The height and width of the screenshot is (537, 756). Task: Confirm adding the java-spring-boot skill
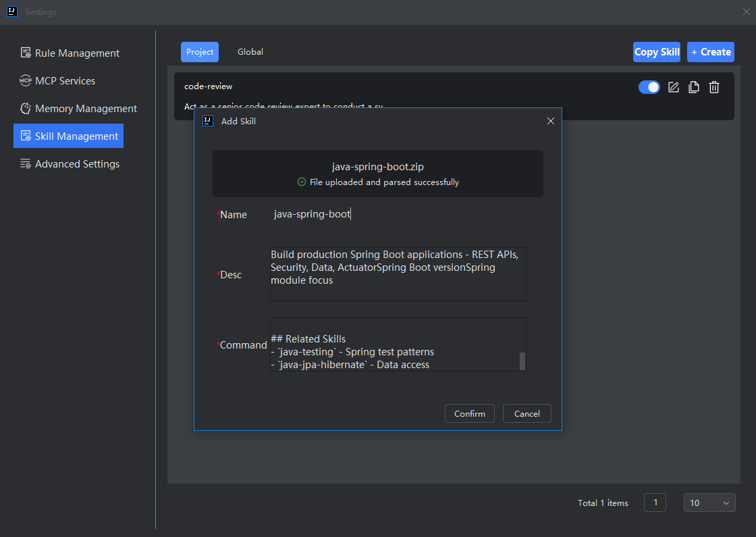click(470, 413)
